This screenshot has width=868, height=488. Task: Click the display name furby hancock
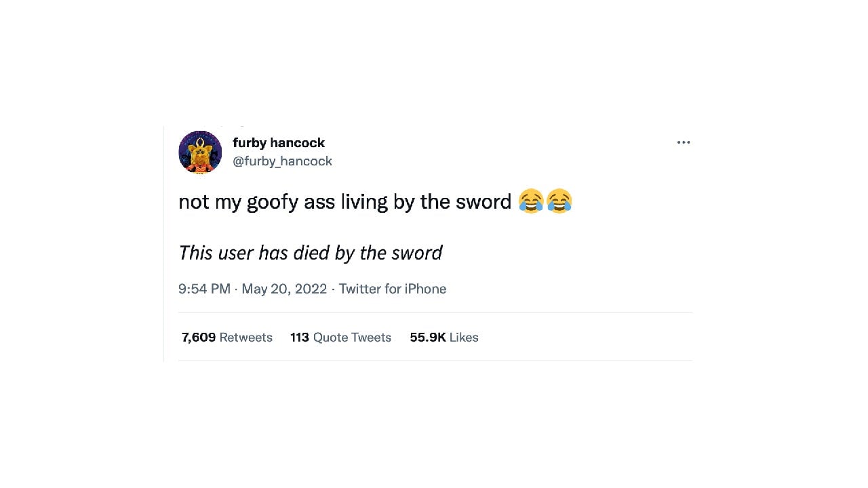[x=278, y=142]
